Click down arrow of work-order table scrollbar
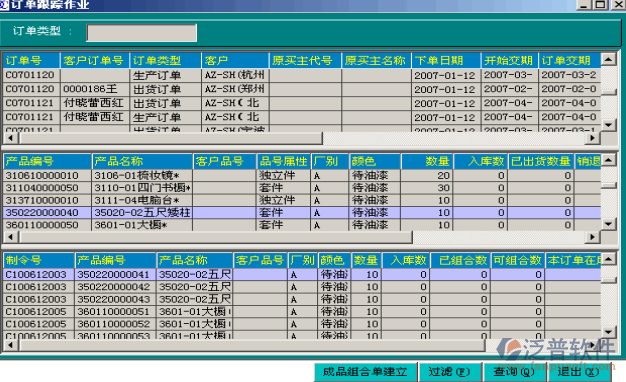This screenshot has width=626, height=382. [x=608, y=332]
